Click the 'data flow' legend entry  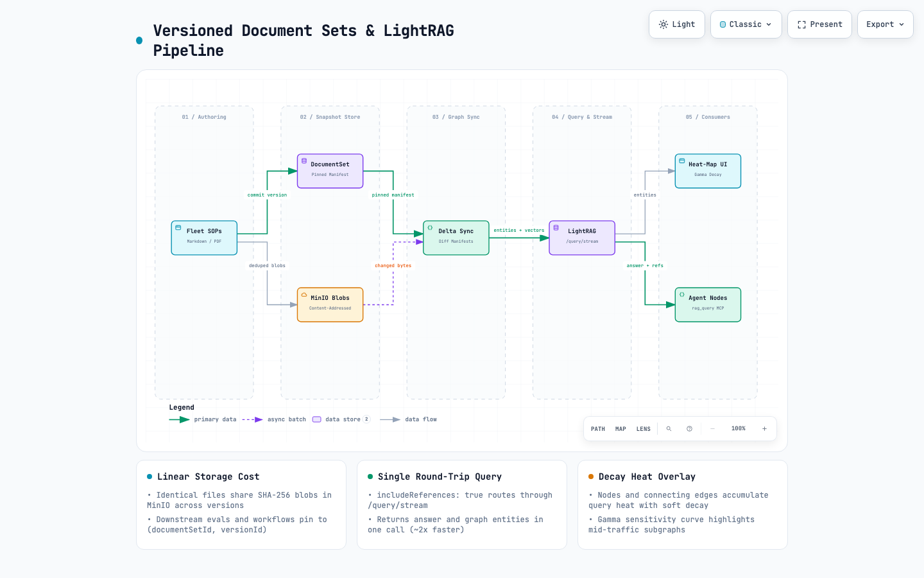coord(408,419)
